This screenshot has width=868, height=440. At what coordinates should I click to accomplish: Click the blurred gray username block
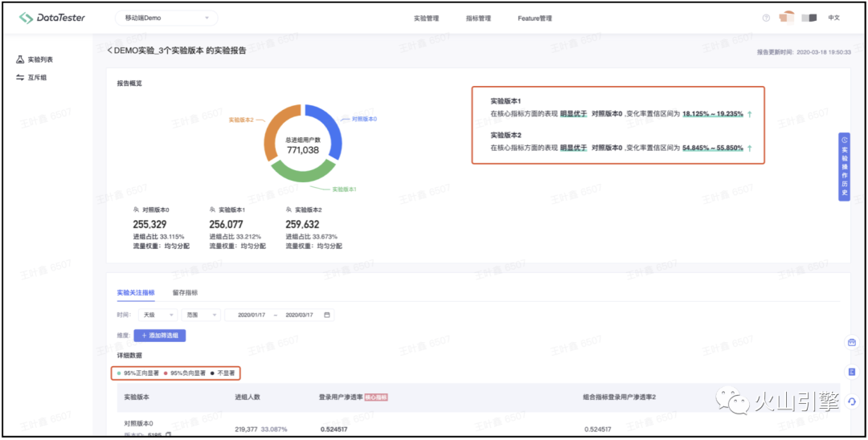tap(809, 18)
